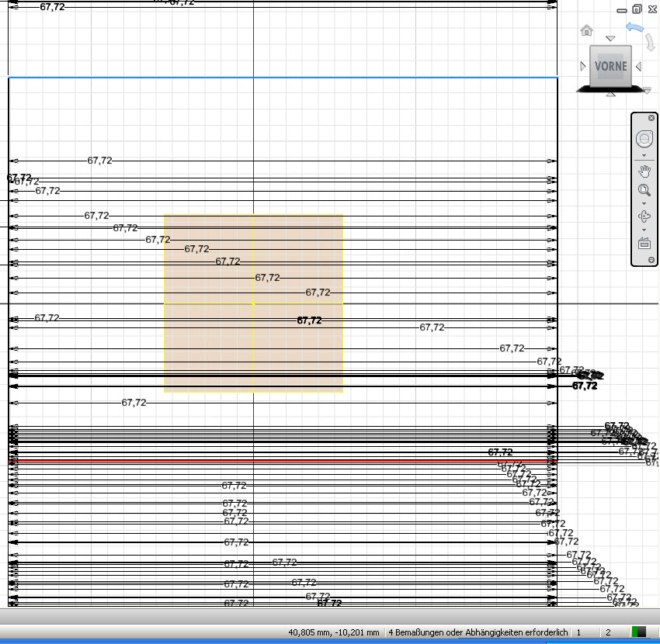This screenshot has height=644, width=660.
Task: Click the ViewCube left triangle arrow
Action: click(x=583, y=67)
